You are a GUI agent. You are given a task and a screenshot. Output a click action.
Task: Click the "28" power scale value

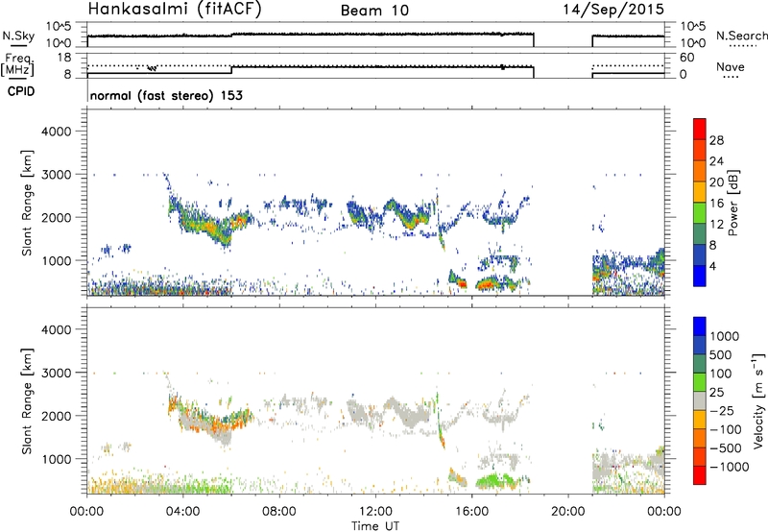716,140
